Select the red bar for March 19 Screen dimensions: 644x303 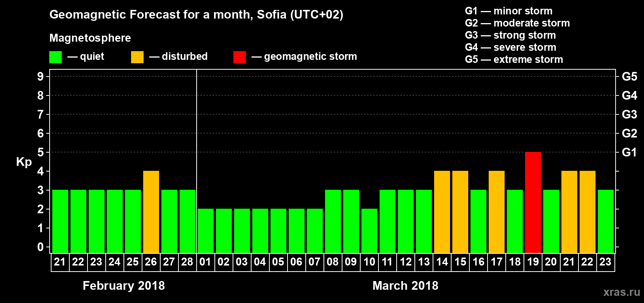tap(533, 202)
